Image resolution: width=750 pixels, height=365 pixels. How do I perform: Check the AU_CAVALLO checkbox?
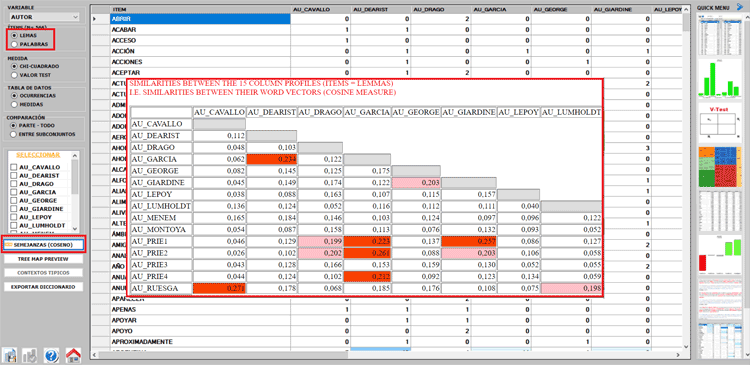[x=13, y=167]
